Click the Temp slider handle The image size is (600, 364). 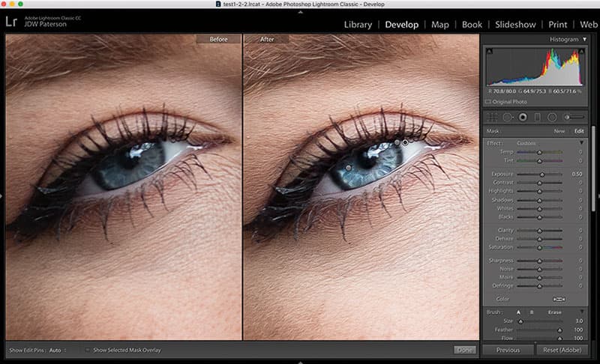coord(539,152)
